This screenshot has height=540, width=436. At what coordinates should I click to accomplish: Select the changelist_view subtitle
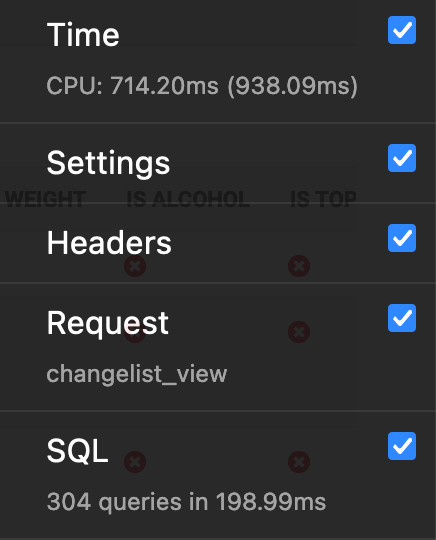tap(137, 374)
